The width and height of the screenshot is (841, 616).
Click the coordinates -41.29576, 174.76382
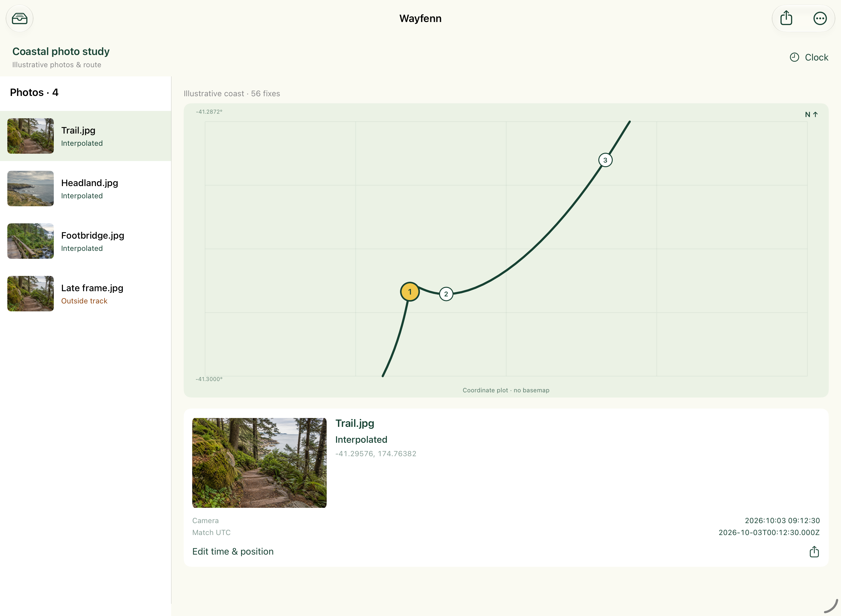pos(376,454)
